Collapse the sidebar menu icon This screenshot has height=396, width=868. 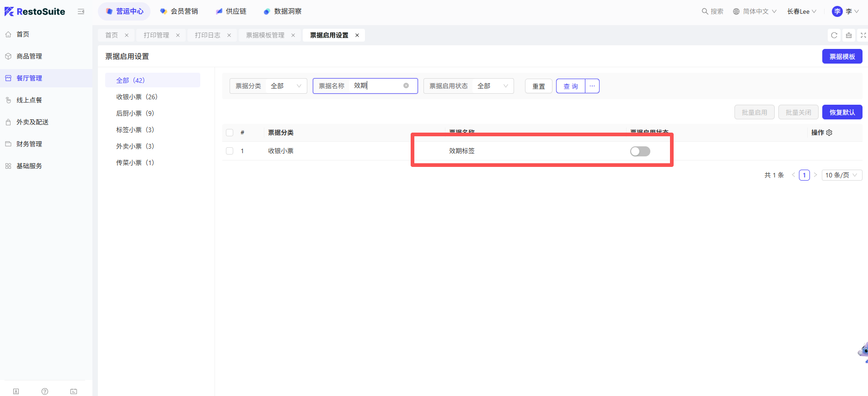(x=81, y=11)
